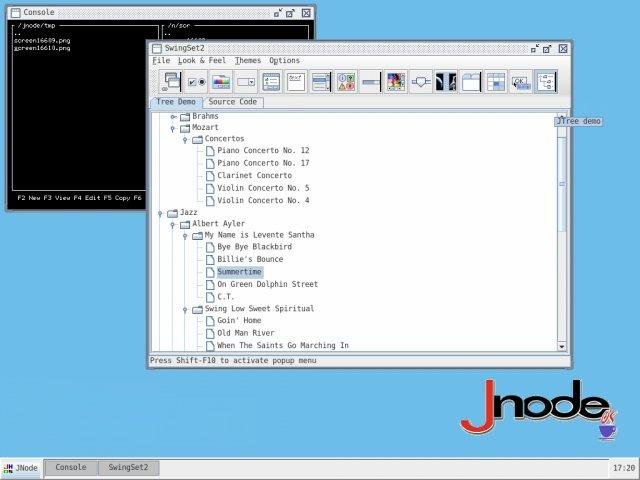Select the Albert Ayler folder row
Screen dimensions: 640x480
click(x=213, y=224)
